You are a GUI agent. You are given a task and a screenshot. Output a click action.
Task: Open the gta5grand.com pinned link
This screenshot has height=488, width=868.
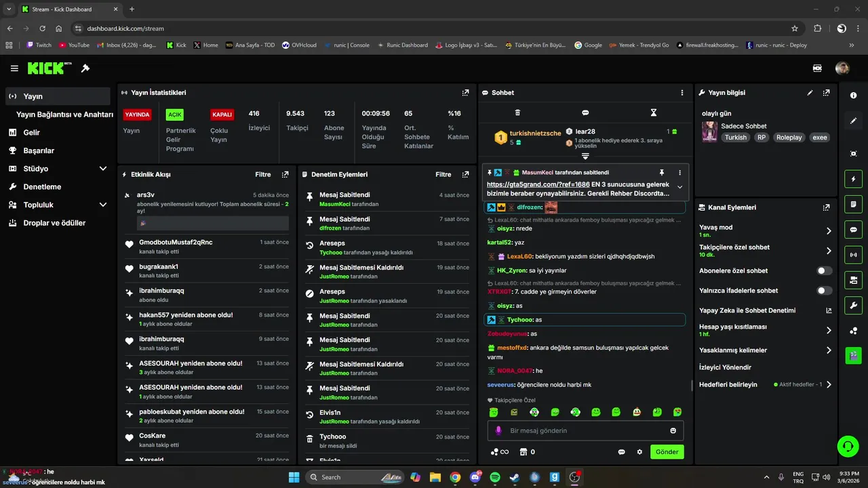538,184
